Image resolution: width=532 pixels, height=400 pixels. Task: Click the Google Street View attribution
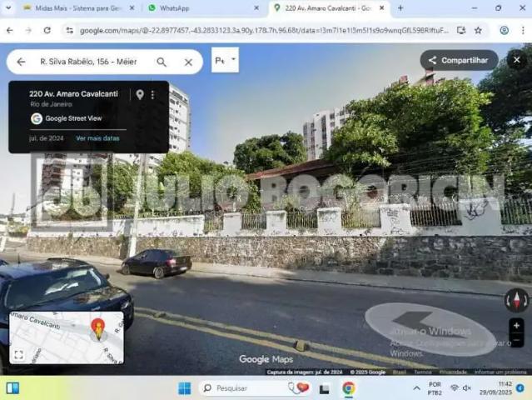[67, 118]
